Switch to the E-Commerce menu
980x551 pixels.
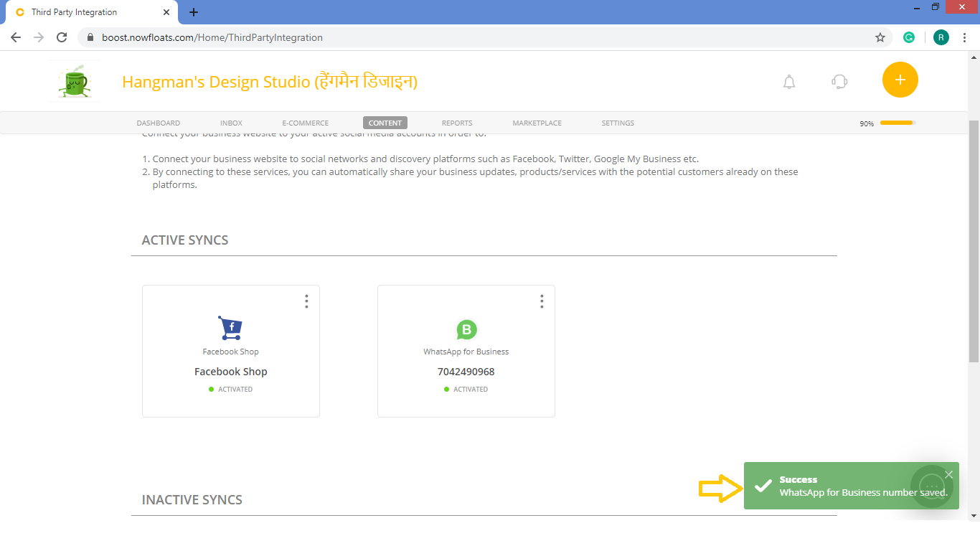[305, 123]
